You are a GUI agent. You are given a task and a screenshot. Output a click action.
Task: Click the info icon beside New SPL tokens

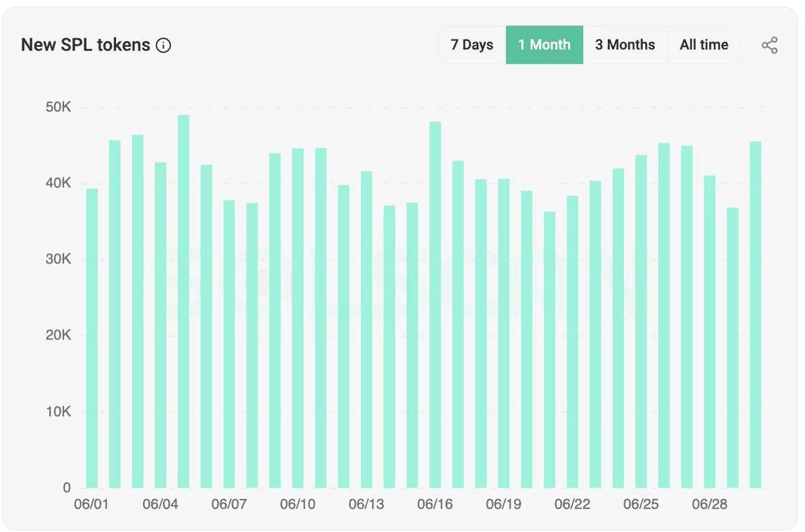pos(163,46)
